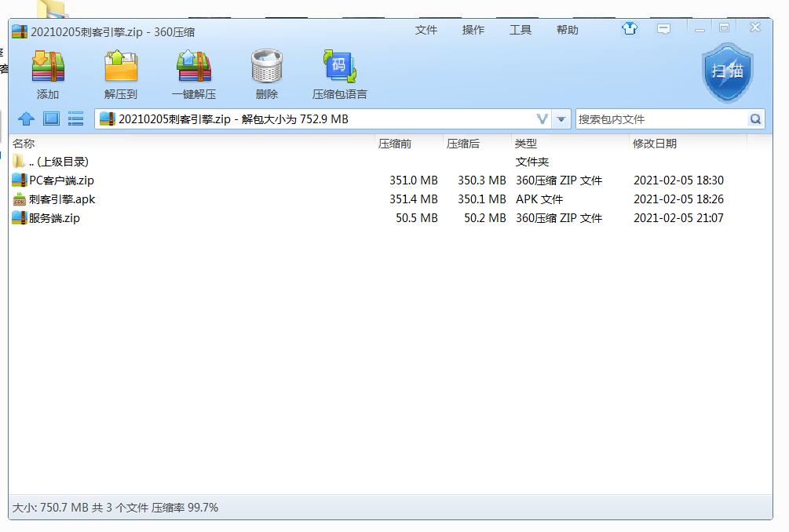Screen dimensions: 789x532
Task: Go up one directory with the arrow icon
Action: point(26,119)
